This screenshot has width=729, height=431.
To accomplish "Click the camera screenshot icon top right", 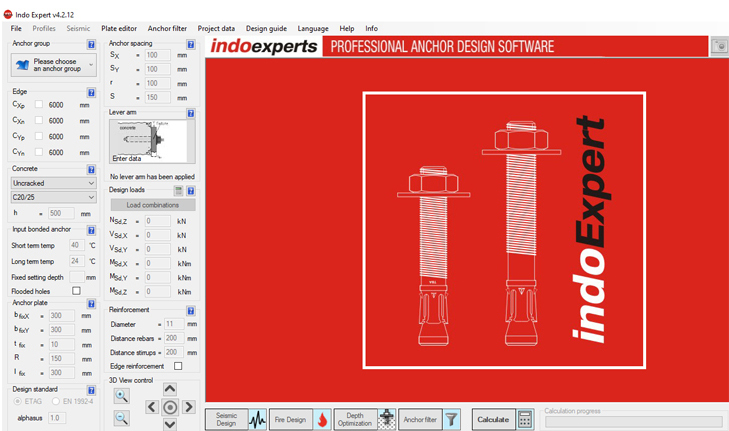I will 720,46.
